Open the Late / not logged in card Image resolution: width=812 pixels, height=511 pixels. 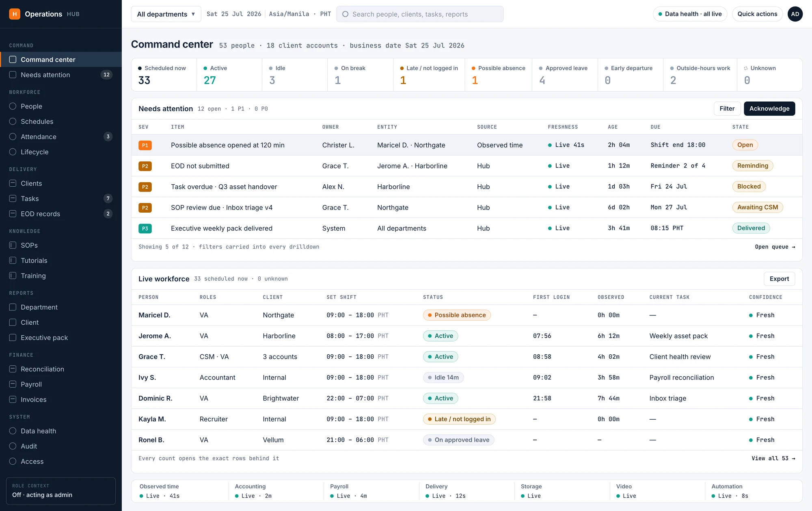429,75
